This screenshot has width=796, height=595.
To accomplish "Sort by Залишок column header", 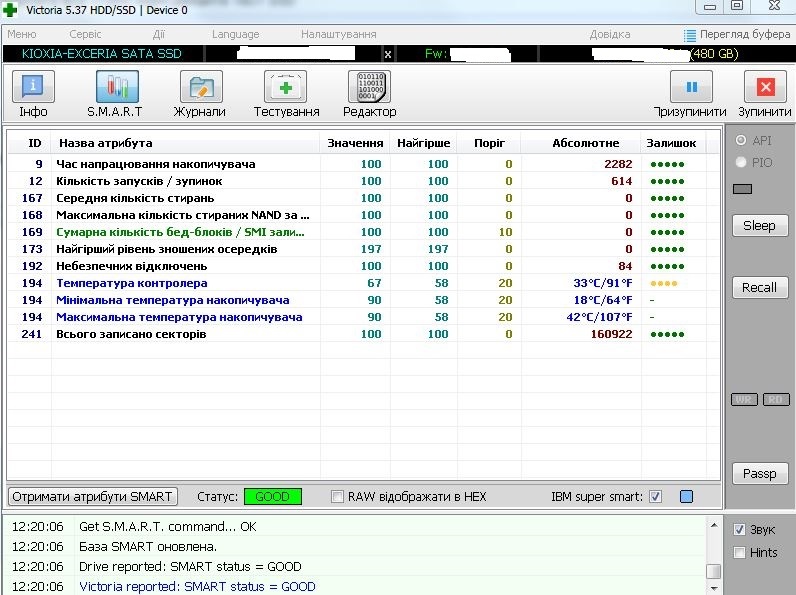I will pos(671,143).
